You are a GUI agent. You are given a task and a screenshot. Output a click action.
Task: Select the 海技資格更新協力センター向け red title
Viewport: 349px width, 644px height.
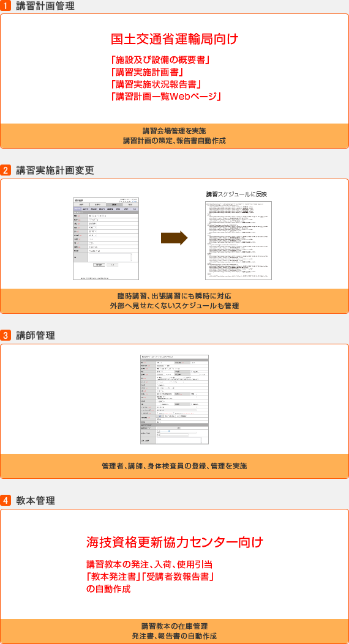pos(174,542)
